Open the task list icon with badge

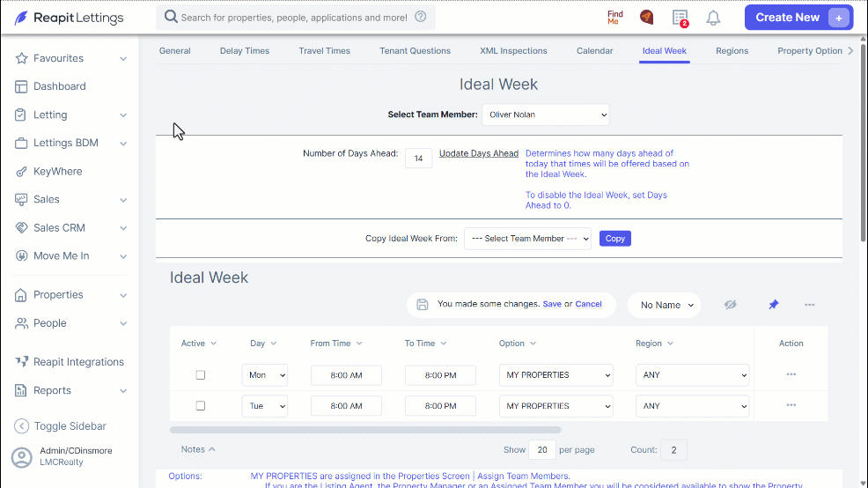pyautogui.click(x=680, y=18)
